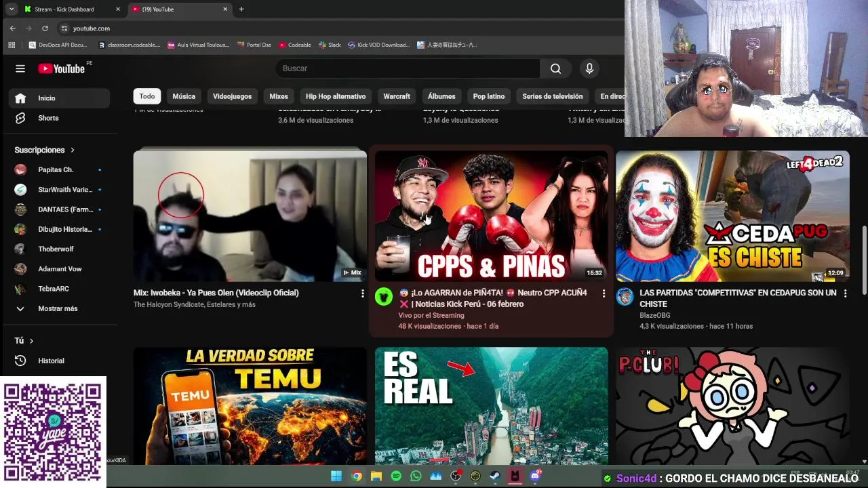The width and height of the screenshot is (868, 488).
Task: Open WhatsApp from the taskbar
Action: point(416,476)
